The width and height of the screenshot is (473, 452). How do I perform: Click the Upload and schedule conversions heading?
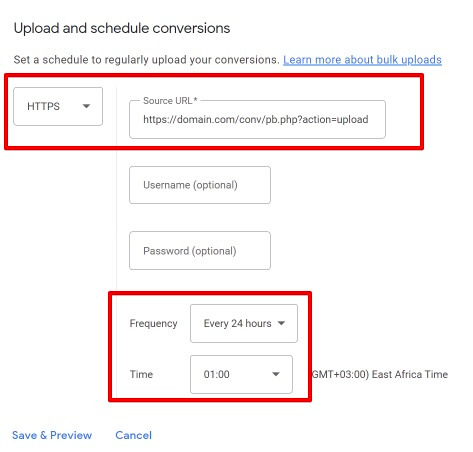[x=122, y=28]
